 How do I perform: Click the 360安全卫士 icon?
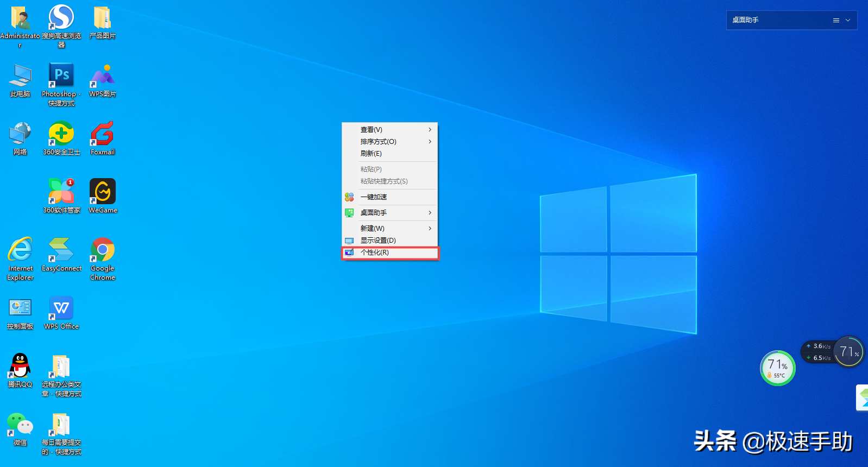(x=61, y=134)
